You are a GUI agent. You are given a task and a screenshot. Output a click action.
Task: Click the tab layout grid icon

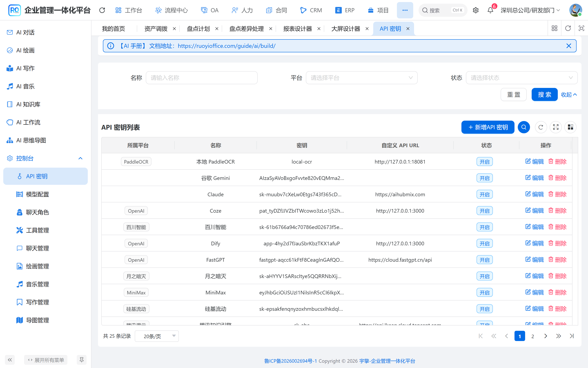coord(555,28)
